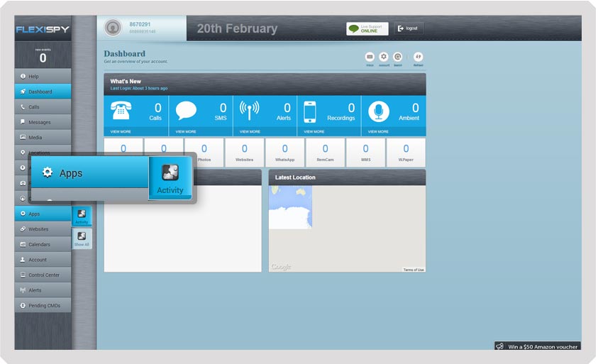
Task: Open Calendars in the sidebar
Action: click(43, 244)
